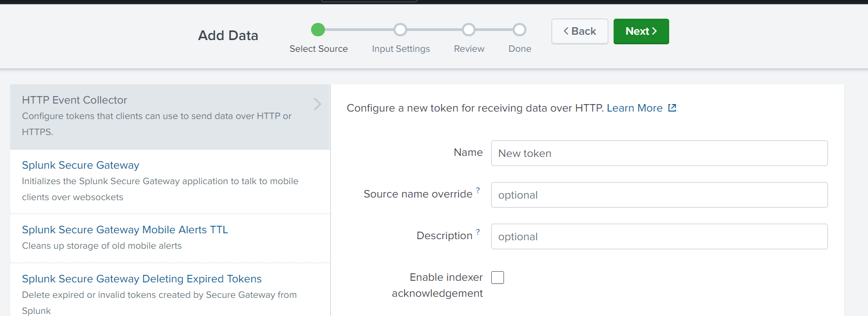Image resolution: width=868 pixels, height=316 pixels.
Task: Select the HTTP Event Collector item
Action: tap(170, 116)
